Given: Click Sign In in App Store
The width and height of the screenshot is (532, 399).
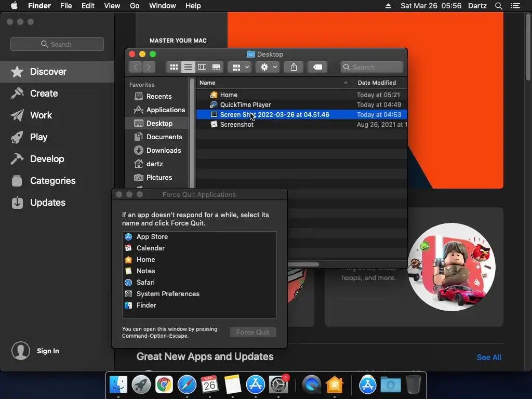Looking at the screenshot, I should tap(35, 351).
